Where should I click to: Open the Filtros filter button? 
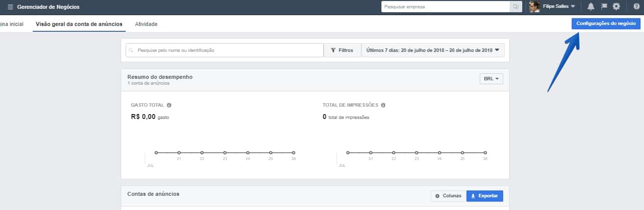[342, 50]
